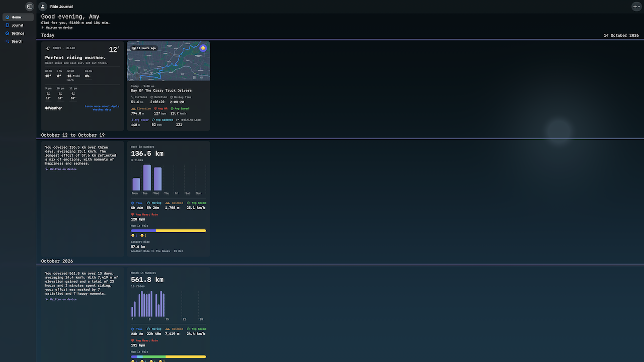Click the mood emoji badge on the ride map
Viewport: 644px width, 362px height.
tap(203, 48)
